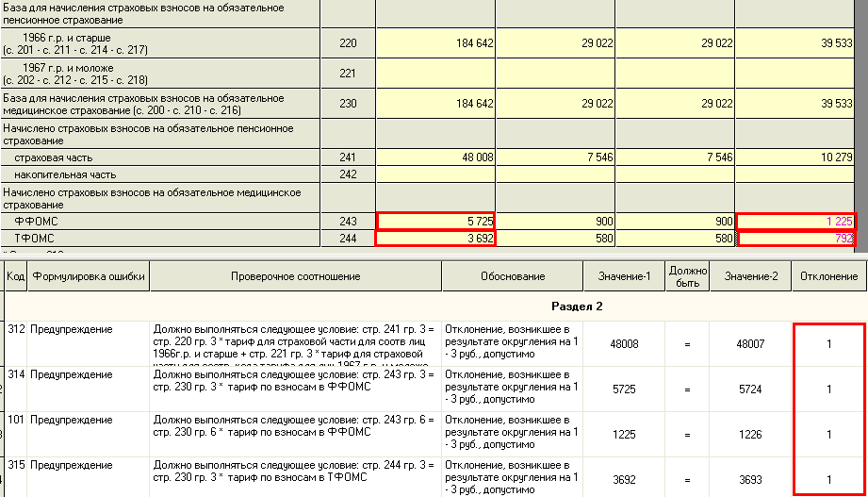
Task: Click the ТФОМС row label
Action: click(34, 239)
